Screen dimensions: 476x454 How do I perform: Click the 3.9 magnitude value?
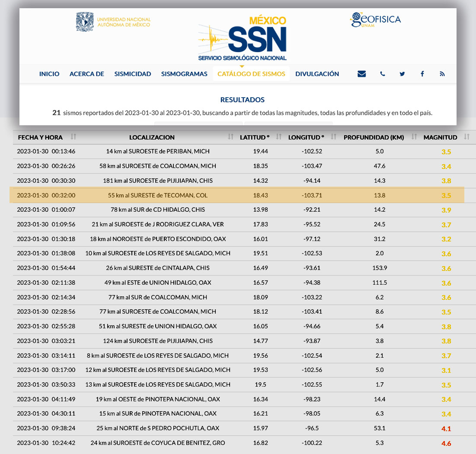coord(446,210)
